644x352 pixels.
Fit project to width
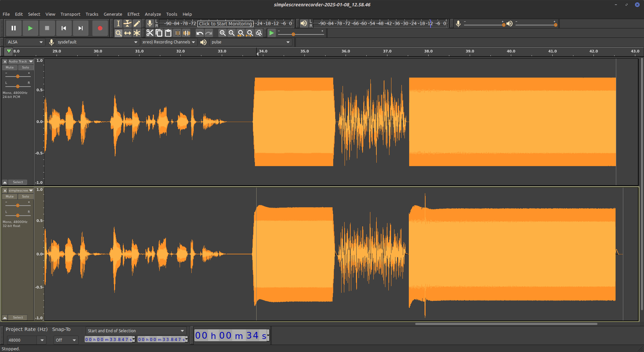coord(250,33)
